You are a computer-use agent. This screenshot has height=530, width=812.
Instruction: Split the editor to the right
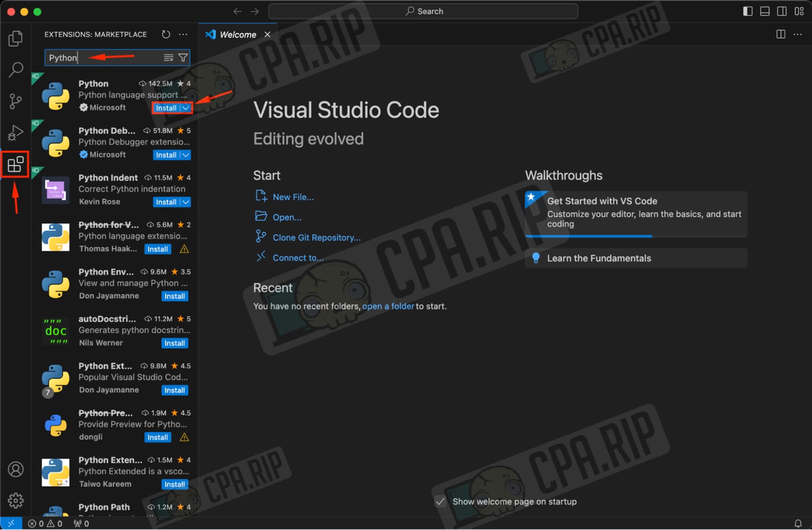(x=781, y=34)
